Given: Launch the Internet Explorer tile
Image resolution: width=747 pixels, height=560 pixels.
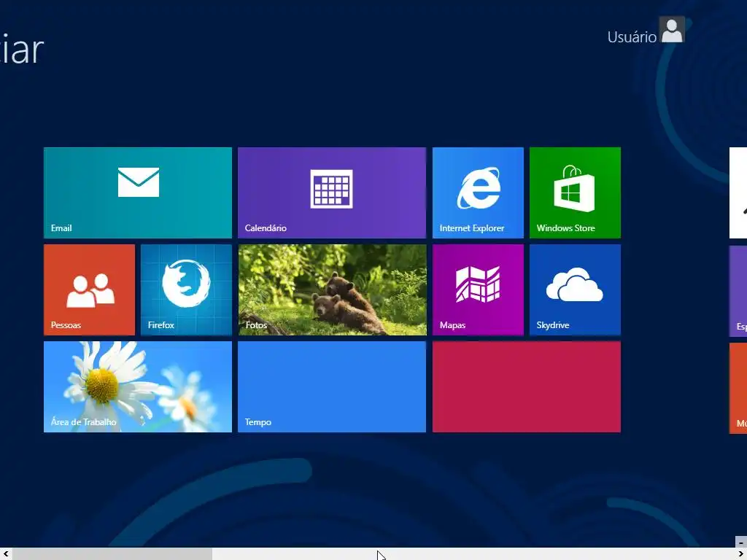Looking at the screenshot, I should (478, 192).
